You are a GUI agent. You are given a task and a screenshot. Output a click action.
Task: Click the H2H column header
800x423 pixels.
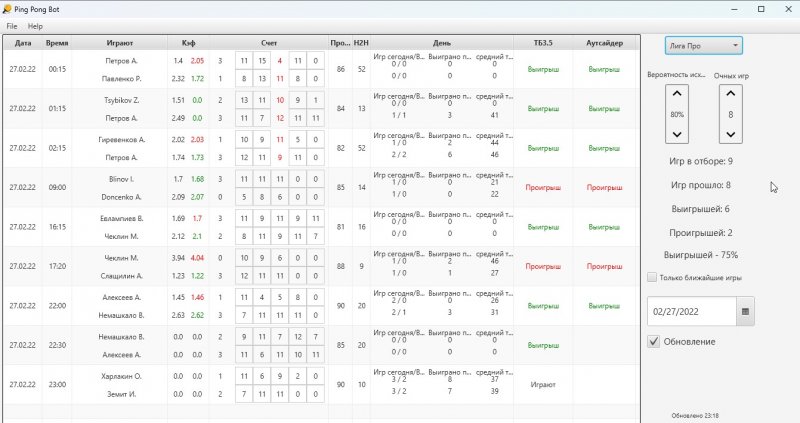(x=361, y=43)
